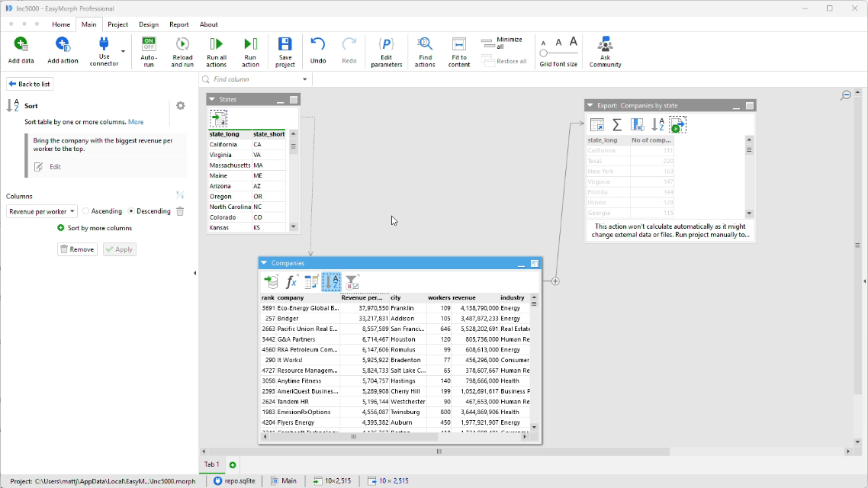Maximize the States table

(x=294, y=100)
